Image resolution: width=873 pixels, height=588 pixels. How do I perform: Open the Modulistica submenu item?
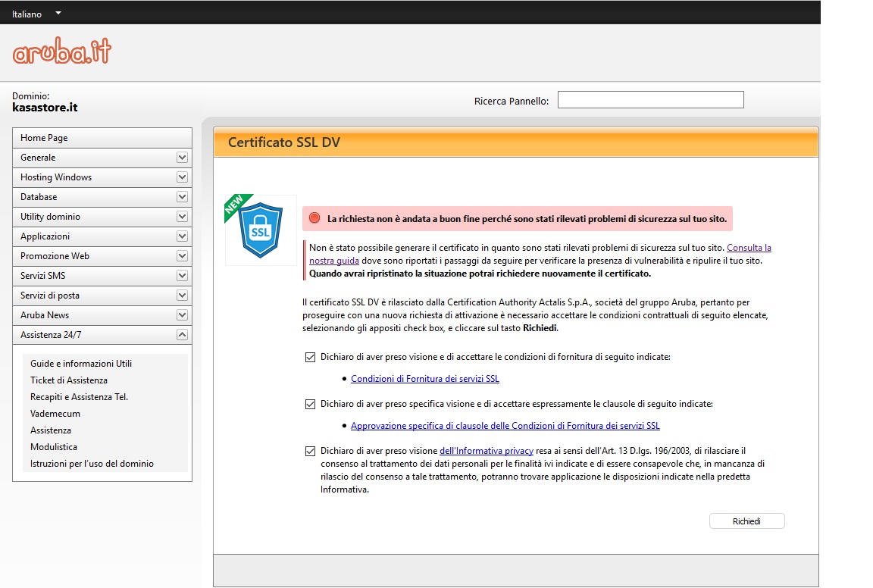pos(54,447)
